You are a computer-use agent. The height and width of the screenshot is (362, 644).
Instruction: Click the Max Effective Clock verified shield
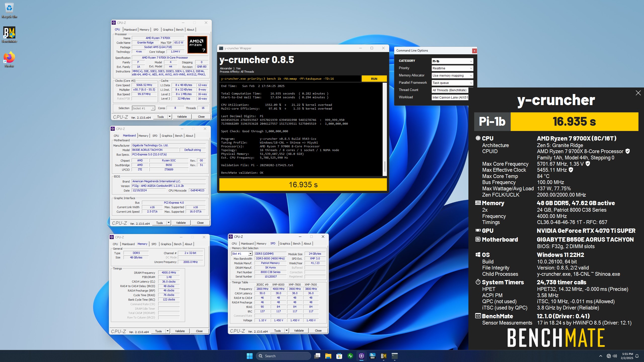[x=571, y=170]
